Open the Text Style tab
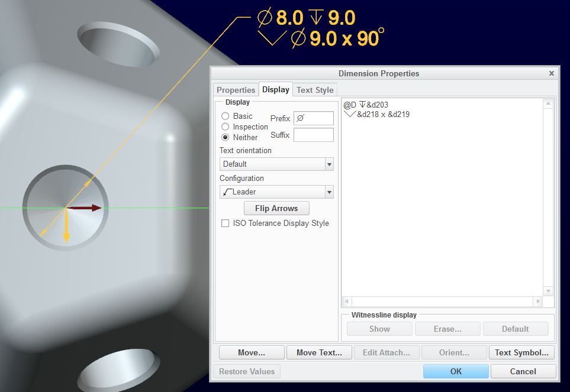The height and width of the screenshot is (392, 570). [x=315, y=90]
